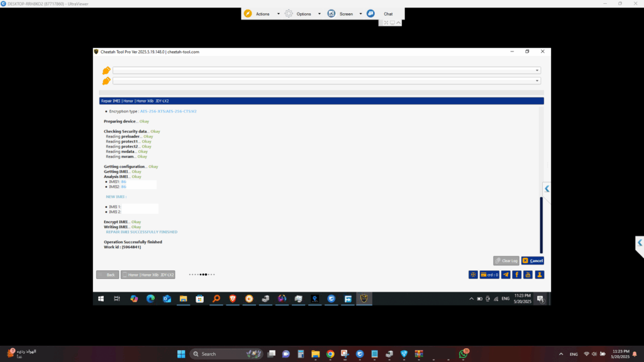Click the user account icon
Viewport: 644px width, 362px height.
pyautogui.click(x=539, y=275)
